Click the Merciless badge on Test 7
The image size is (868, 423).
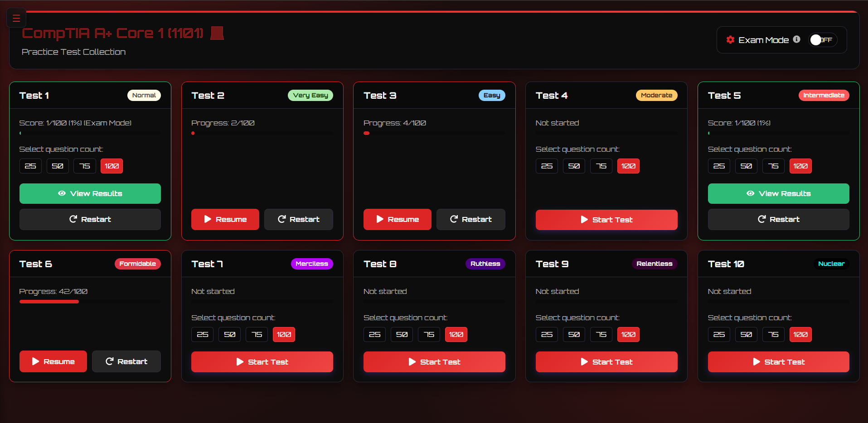pos(312,264)
